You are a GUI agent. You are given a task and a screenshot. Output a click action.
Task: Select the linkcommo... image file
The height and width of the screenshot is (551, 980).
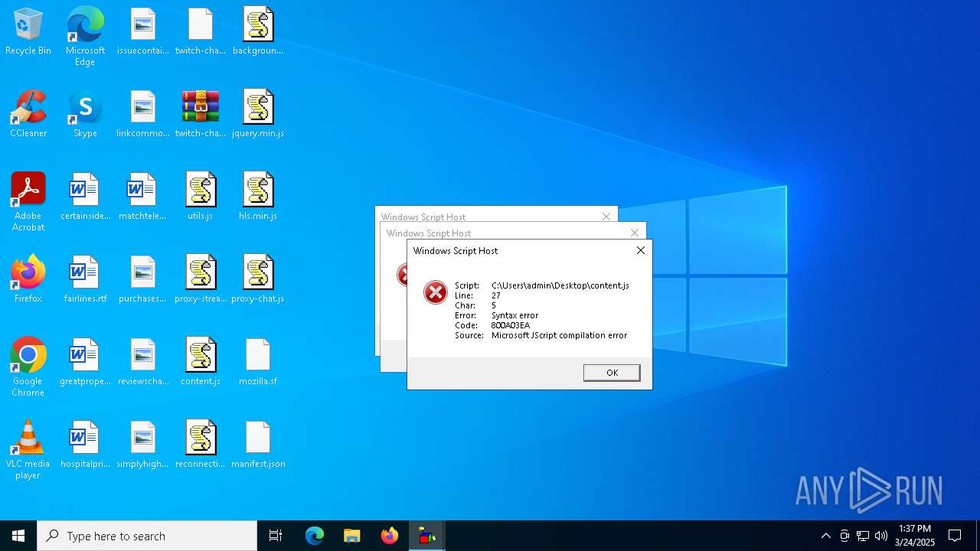[142, 114]
